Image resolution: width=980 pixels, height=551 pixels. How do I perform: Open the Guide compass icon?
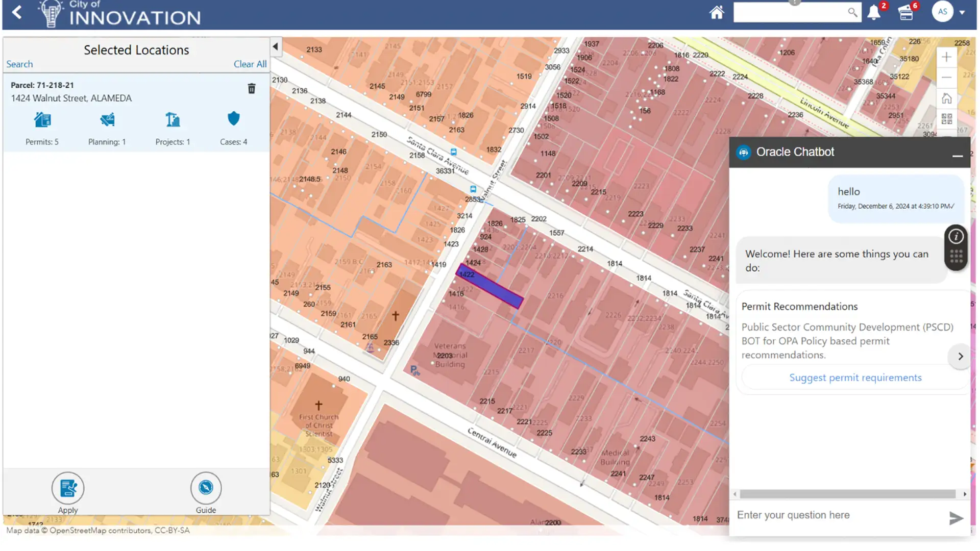[206, 488]
